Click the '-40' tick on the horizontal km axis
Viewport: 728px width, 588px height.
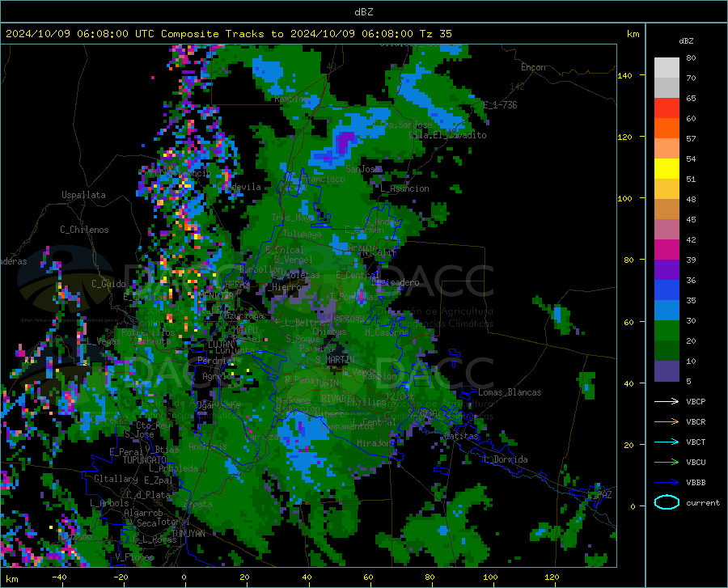[59, 577]
